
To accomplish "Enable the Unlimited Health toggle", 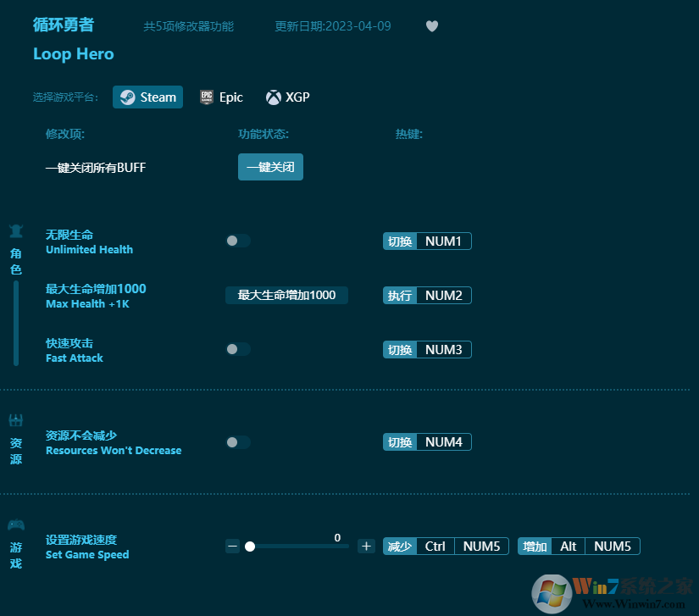I will coord(237,241).
